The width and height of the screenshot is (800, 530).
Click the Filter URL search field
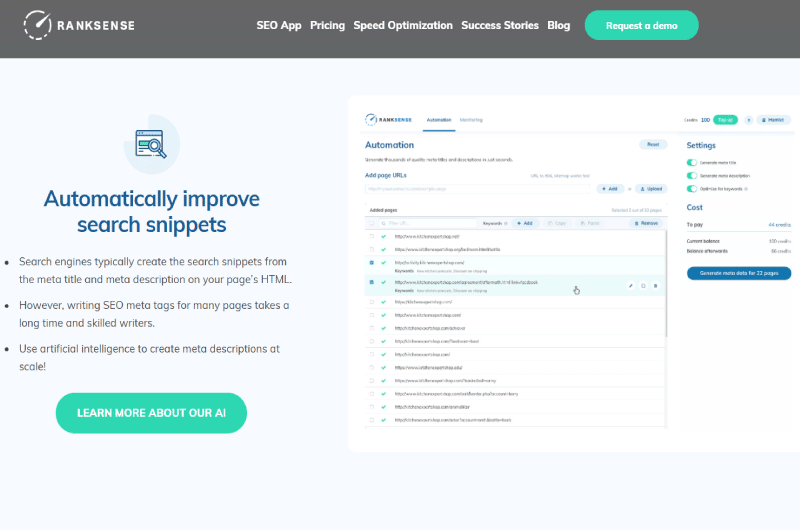click(428, 223)
